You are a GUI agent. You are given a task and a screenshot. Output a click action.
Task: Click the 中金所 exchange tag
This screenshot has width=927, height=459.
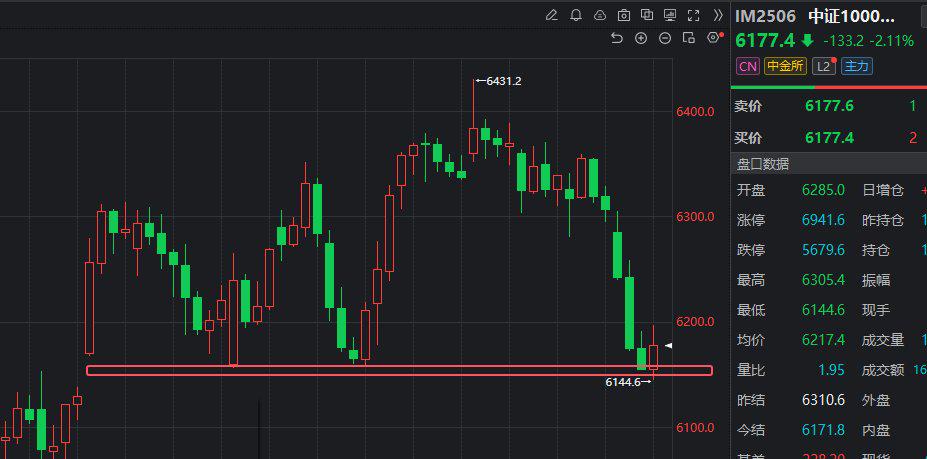pyautogui.click(x=785, y=67)
